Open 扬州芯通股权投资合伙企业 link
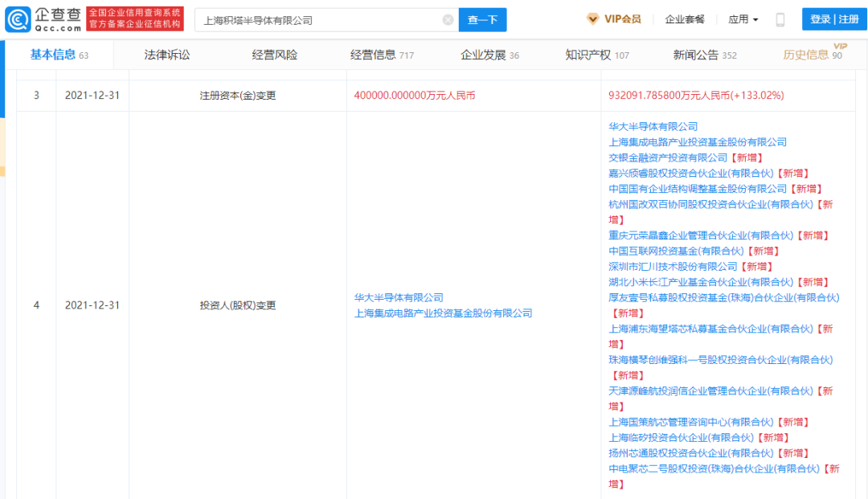Viewport: 868px width, 499px height. 691,453
